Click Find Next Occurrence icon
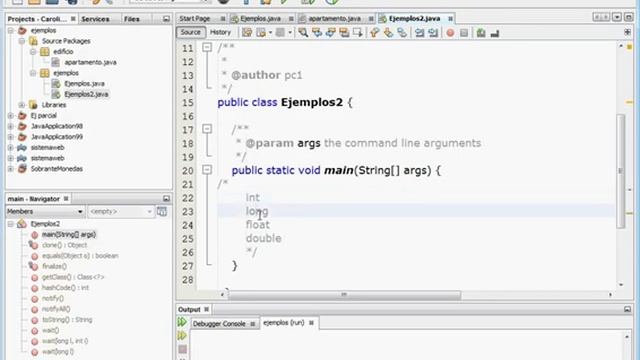 (330, 33)
